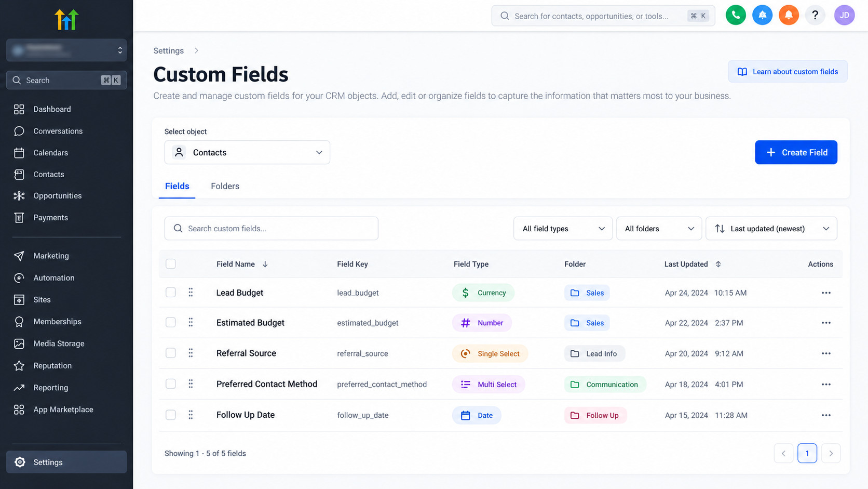
Task: Check the Referral Source row checkbox
Action: coord(171,353)
